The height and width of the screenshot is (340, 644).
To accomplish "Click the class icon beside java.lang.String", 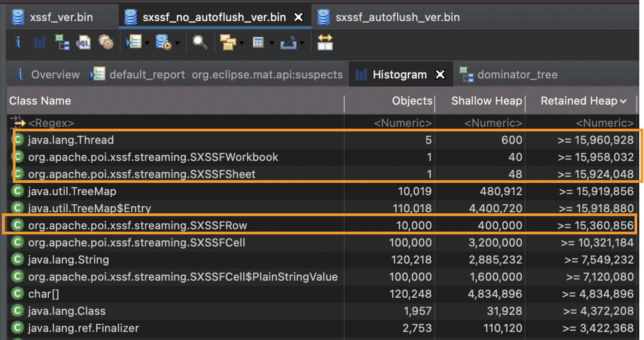I will 18,259.
